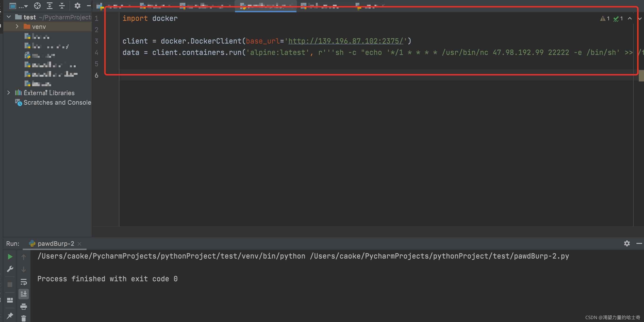
Task: Click the 'import' keyword on line 1
Action: pos(135,18)
